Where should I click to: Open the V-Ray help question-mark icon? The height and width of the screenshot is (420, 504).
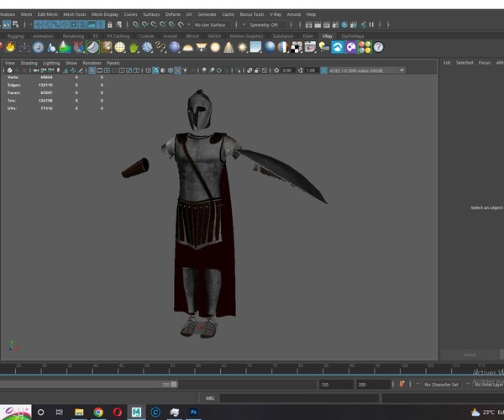(x=379, y=47)
